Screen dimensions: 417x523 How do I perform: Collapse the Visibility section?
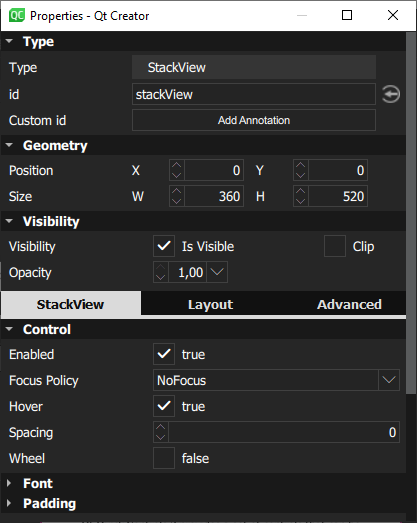[x=9, y=221]
